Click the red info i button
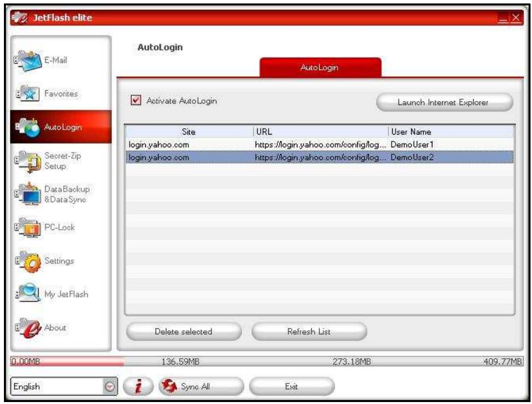The width and height of the screenshot is (532, 404). tap(138, 386)
